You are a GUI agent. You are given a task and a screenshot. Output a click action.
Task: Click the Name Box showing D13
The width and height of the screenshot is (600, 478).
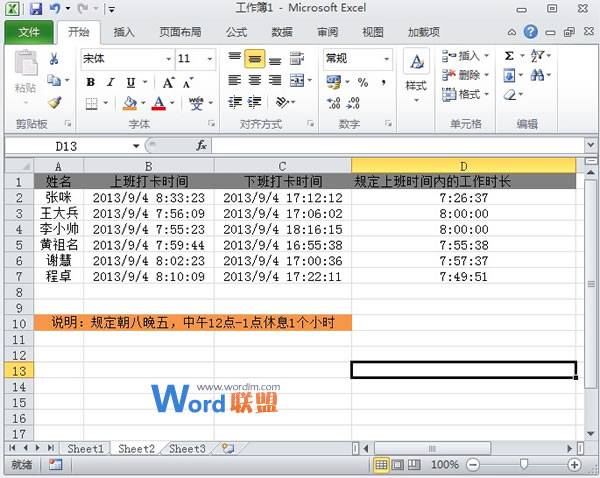(x=72, y=146)
